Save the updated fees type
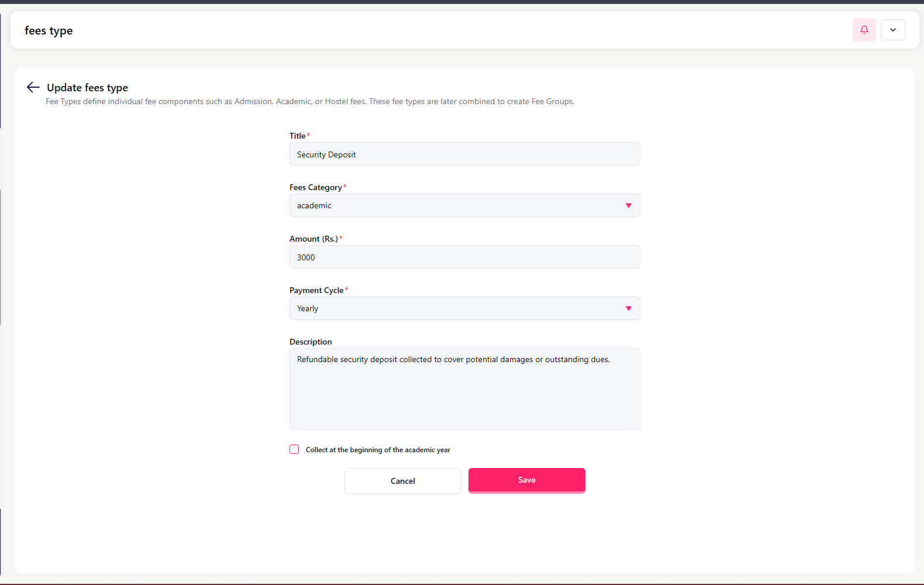924x585 pixels. [x=526, y=480]
